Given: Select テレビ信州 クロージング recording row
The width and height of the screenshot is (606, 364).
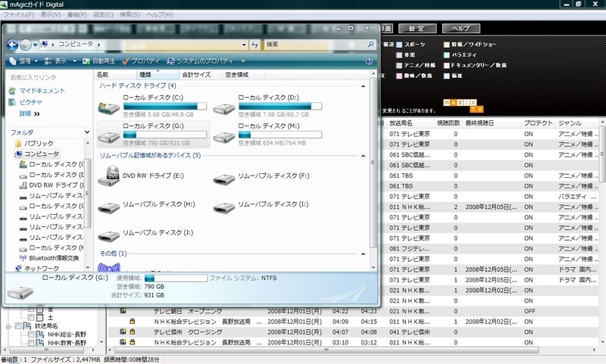Looking at the screenshot, I should (354, 332).
